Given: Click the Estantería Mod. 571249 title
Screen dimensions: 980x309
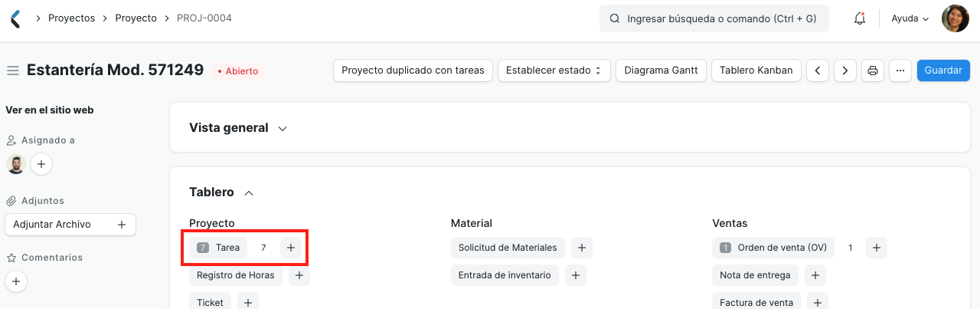Looking at the screenshot, I should (115, 71).
